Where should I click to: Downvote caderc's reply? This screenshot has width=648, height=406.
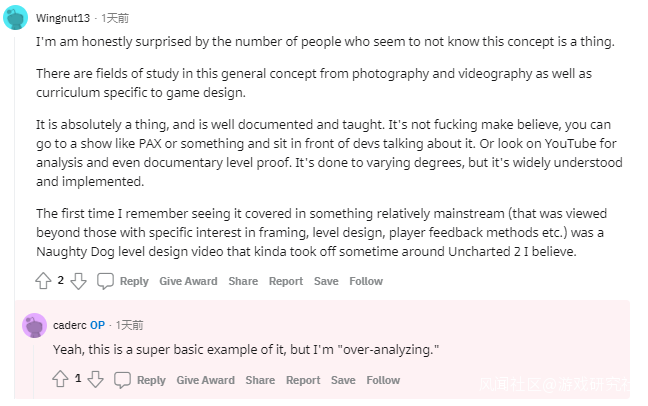click(96, 380)
